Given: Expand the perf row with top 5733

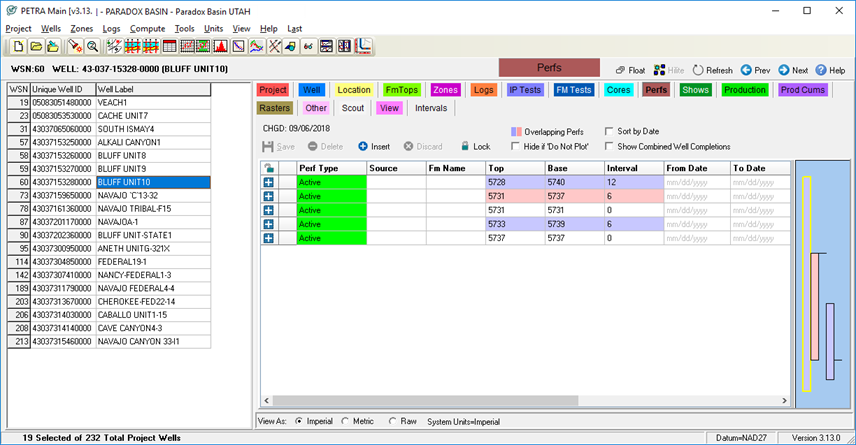Looking at the screenshot, I should [x=269, y=224].
